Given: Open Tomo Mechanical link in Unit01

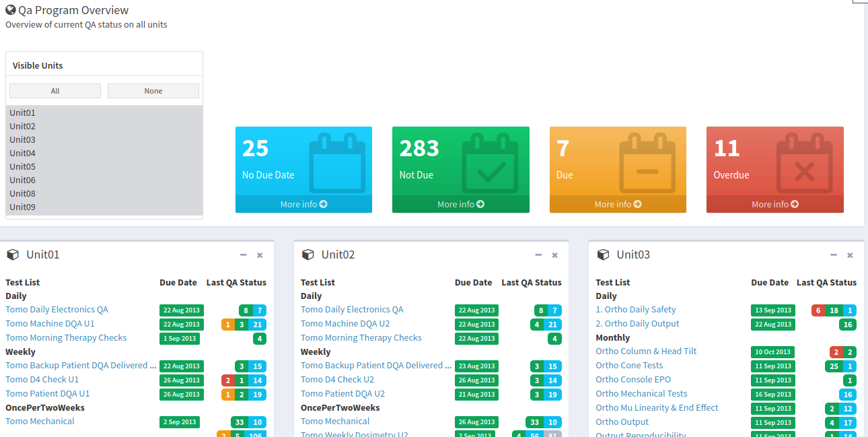Looking at the screenshot, I should pyautogui.click(x=40, y=422).
